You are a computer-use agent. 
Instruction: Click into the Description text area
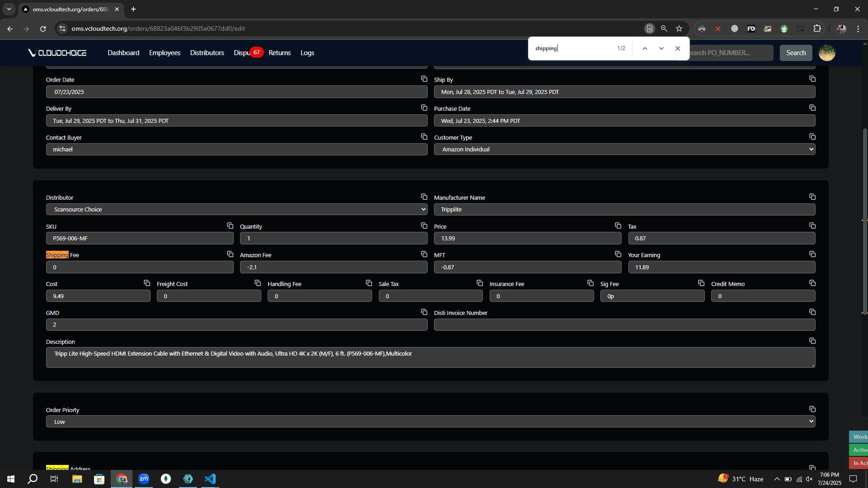(x=430, y=357)
